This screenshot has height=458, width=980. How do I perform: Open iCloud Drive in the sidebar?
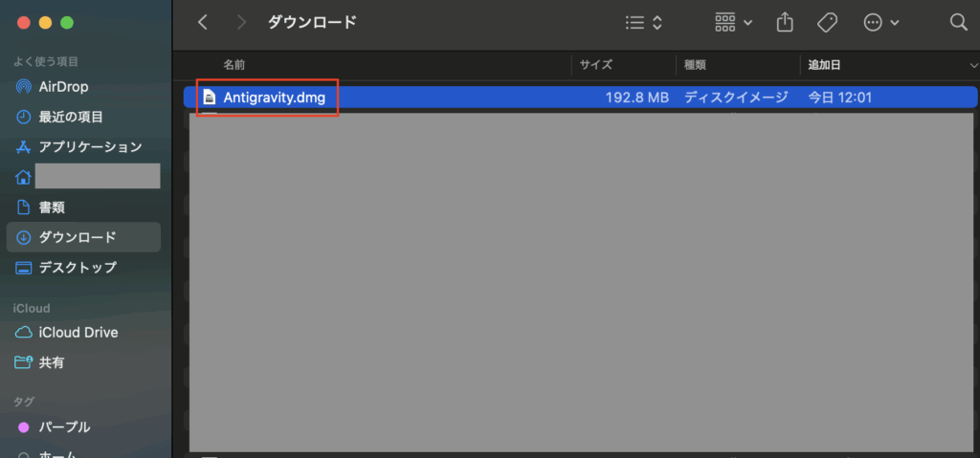point(78,333)
